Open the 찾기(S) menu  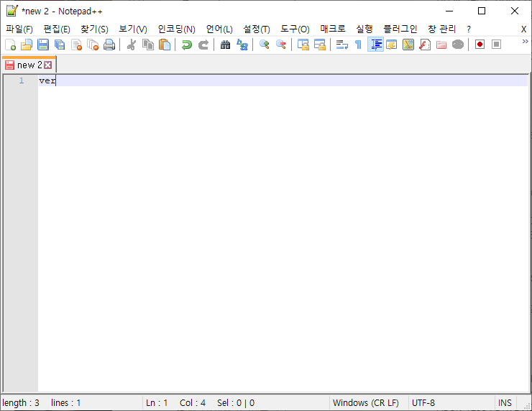(94, 29)
